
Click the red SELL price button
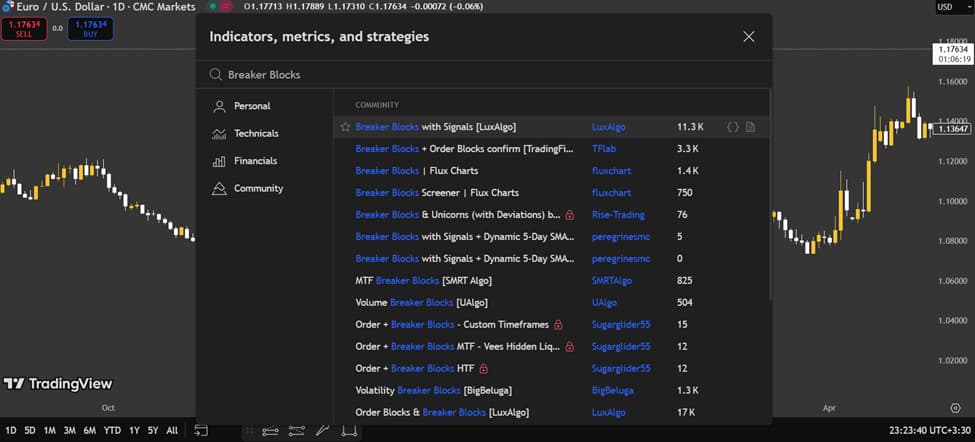pos(24,29)
